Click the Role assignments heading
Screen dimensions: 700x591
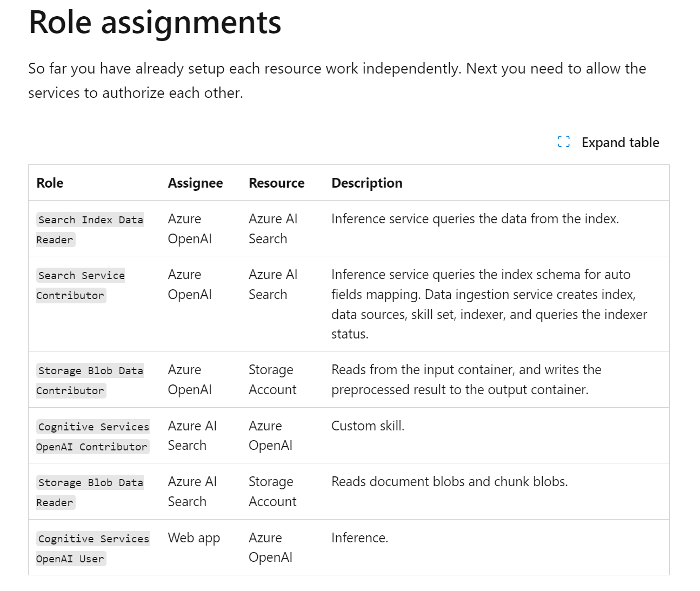click(155, 22)
